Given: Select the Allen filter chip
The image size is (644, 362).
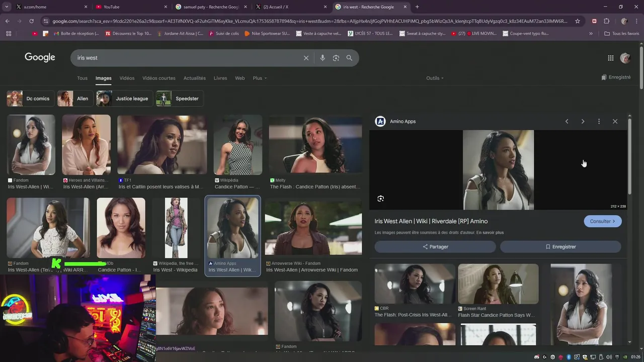Looking at the screenshot, I should pos(74,99).
